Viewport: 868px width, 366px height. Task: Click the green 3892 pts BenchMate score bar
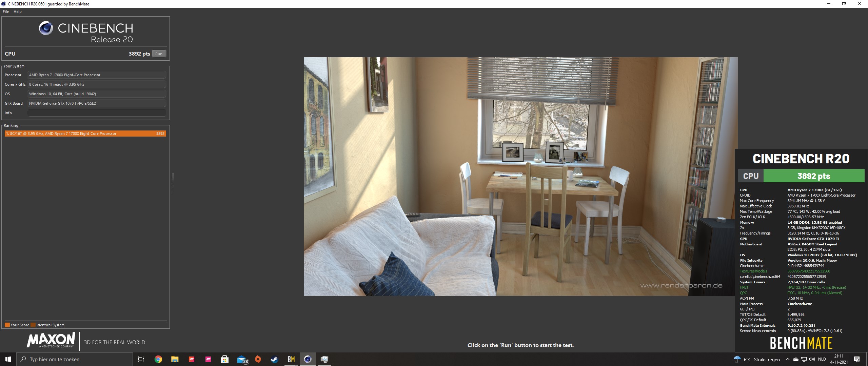813,176
